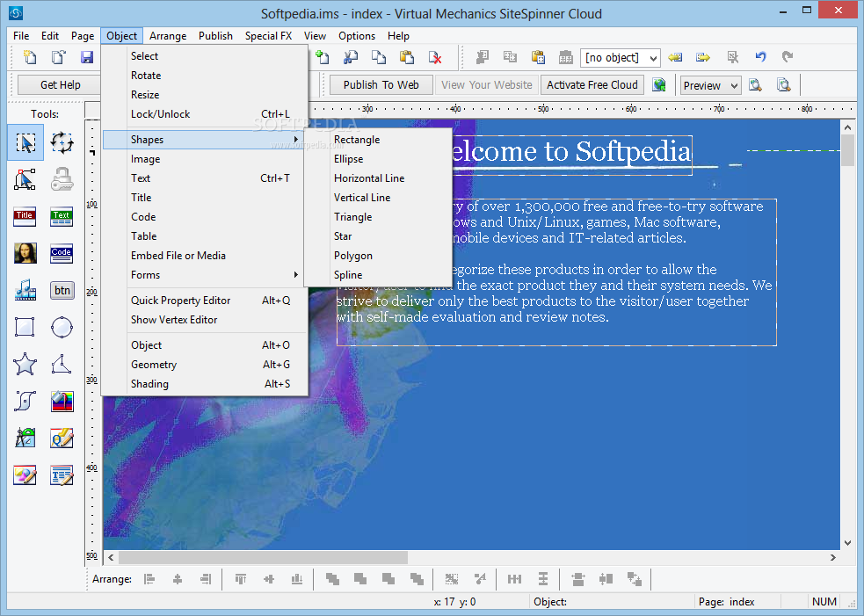Viewport: 864px width, 616px height.
Task: Choose Geometry in the Object menu
Action: tap(204, 364)
